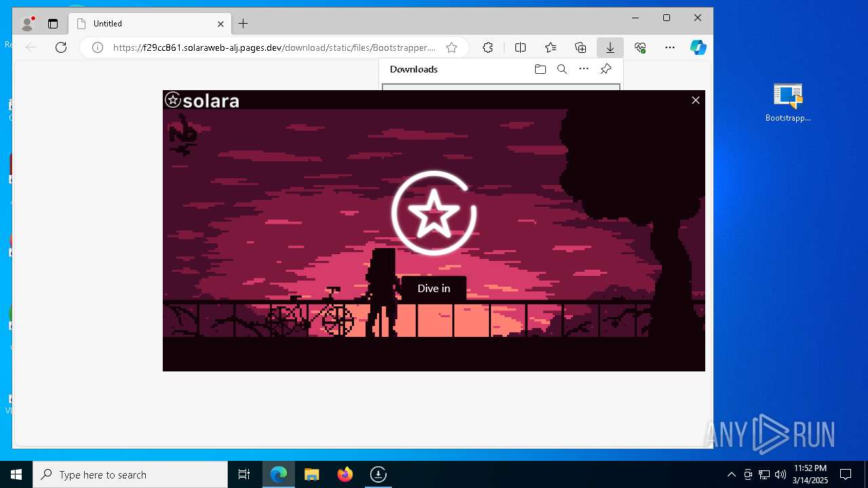Open Edge Settings and more menu
Screen dimensions: 868x488
(670, 47)
